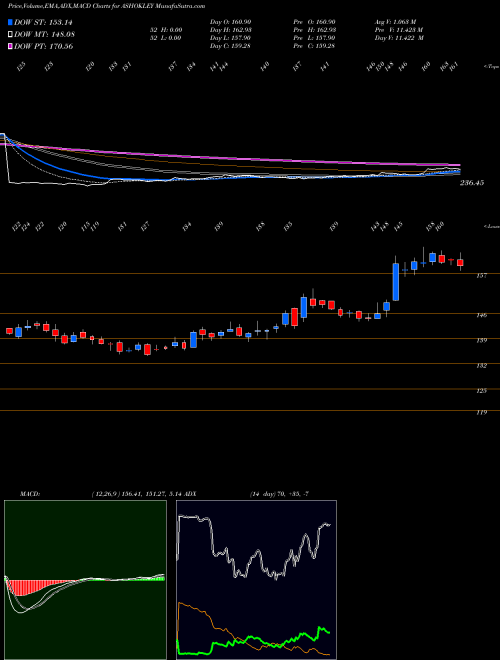This screenshot has width=500, height=660.
Task: Click the 52 L: 0.00 value
Action: [164, 38]
